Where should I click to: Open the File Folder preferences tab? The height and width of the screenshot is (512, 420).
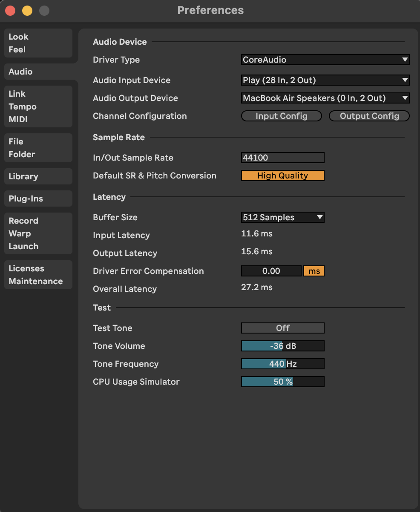coord(38,148)
